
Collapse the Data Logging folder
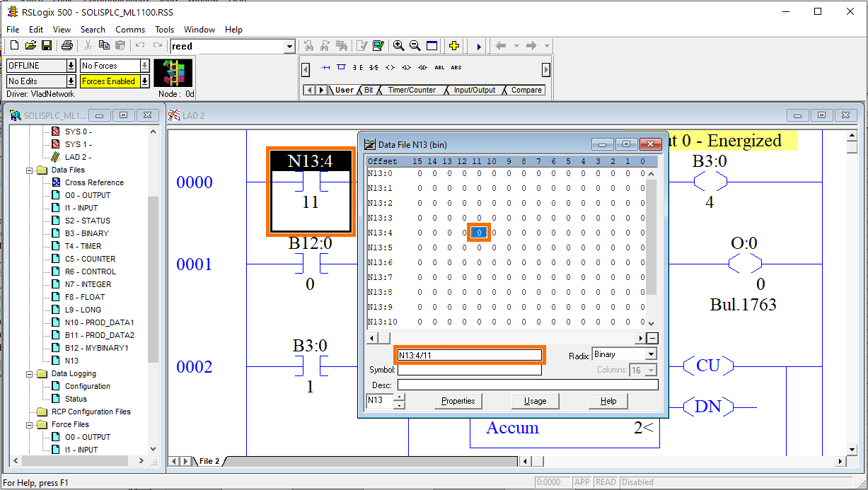[30, 374]
